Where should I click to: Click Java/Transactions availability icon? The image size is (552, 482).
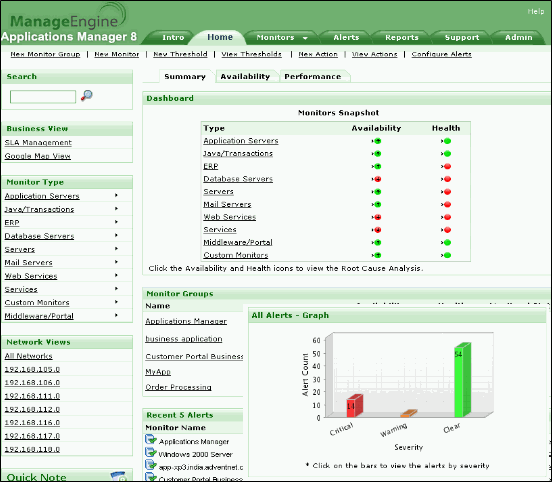point(377,154)
